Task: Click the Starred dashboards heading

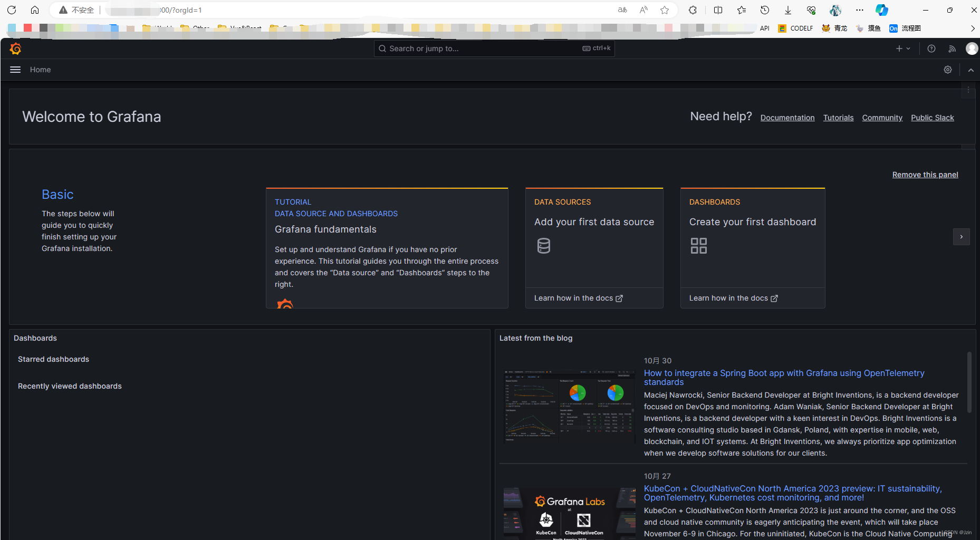Action: coord(53,359)
